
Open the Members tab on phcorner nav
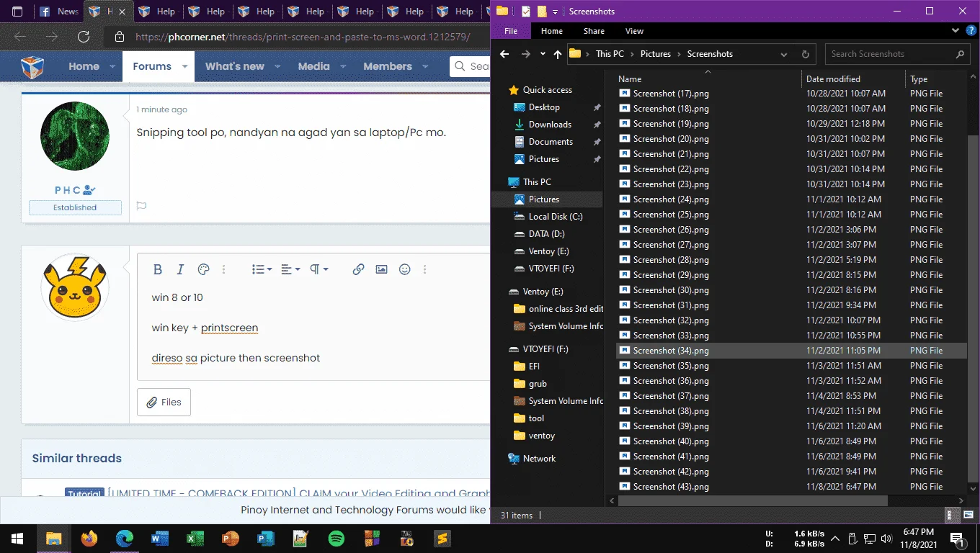pos(388,66)
